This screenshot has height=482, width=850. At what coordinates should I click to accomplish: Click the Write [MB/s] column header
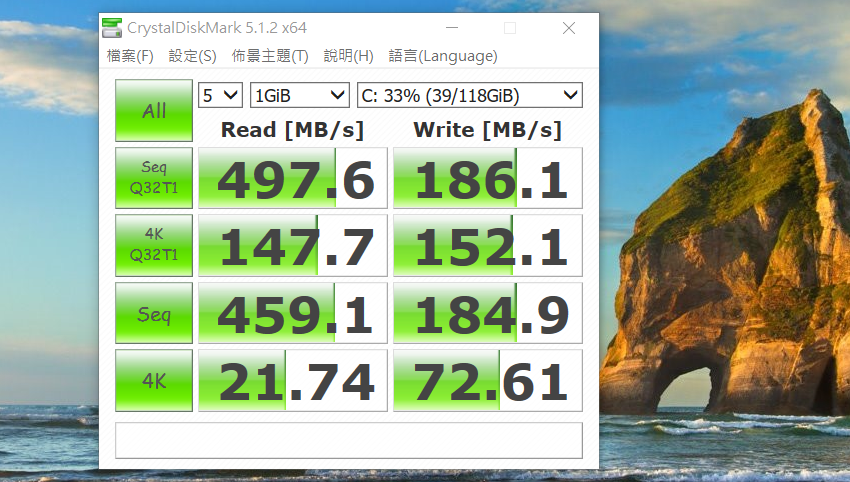(x=487, y=130)
